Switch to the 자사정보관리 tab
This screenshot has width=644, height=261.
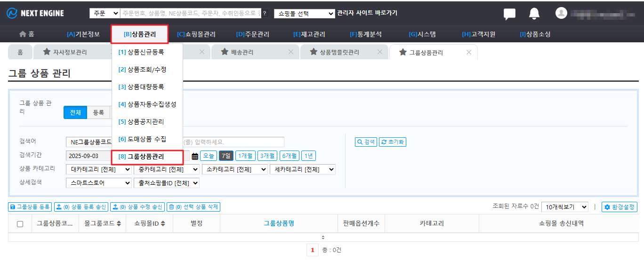pos(70,52)
